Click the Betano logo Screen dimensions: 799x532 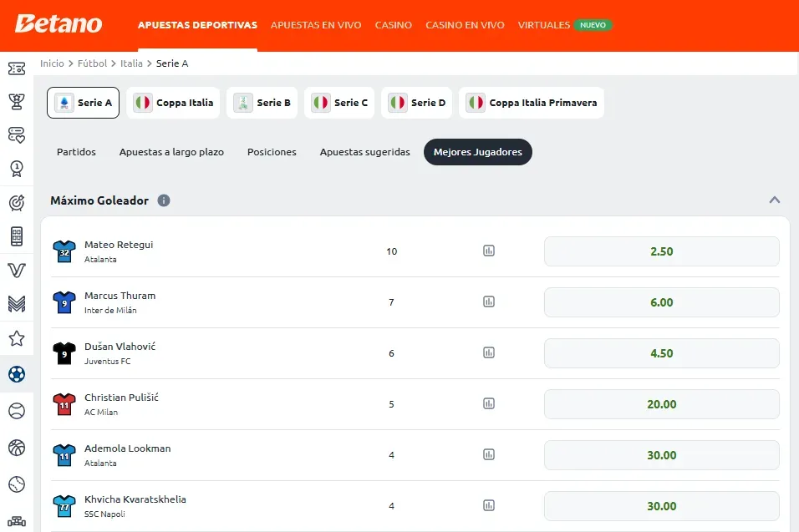(59, 24)
